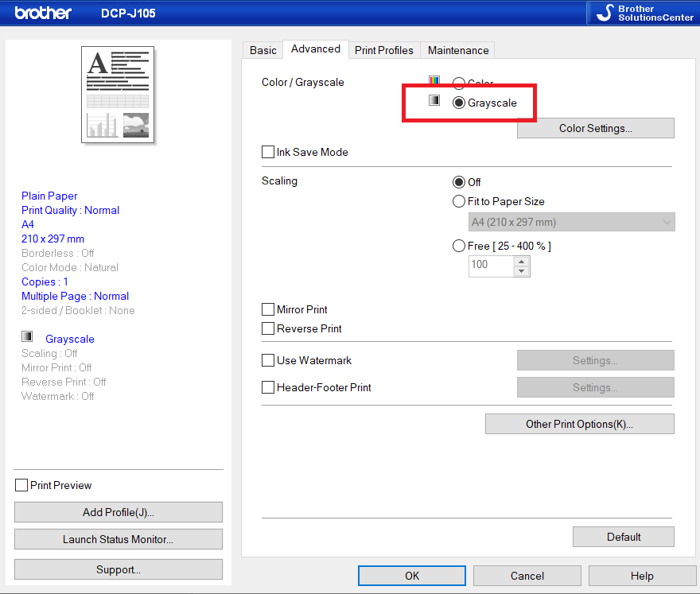The width and height of the screenshot is (700, 594).
Task: Click the scaling percentage input field
Action: coord(491,265)
